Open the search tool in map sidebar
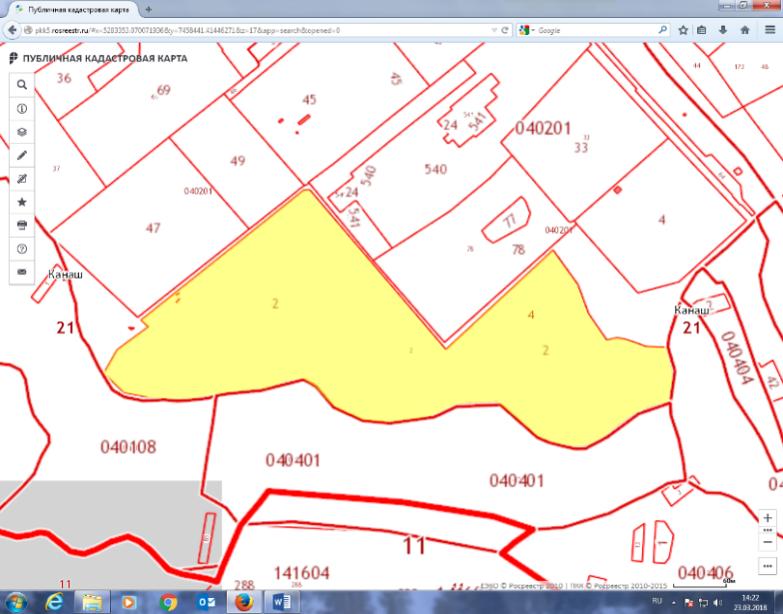Screen dimensions: 783x614 click(x=22, y=86)
